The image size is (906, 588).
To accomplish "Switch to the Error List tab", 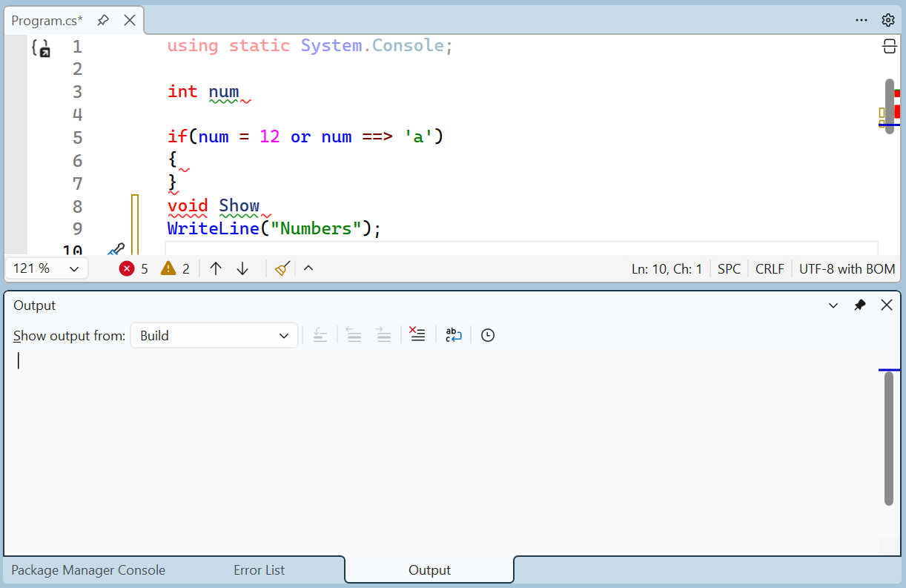I will coord(259,570).
